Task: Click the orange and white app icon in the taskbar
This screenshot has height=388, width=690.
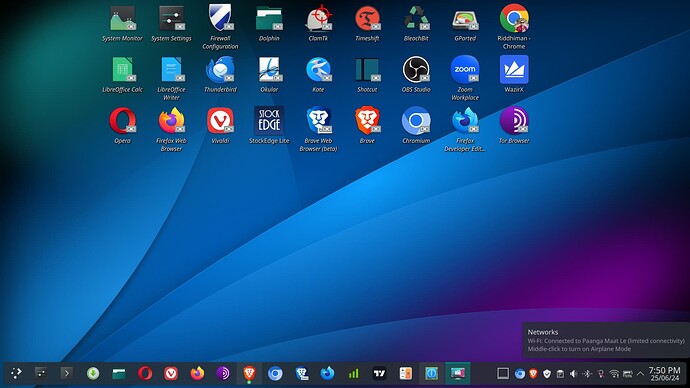Action: [x=405, y=373]
